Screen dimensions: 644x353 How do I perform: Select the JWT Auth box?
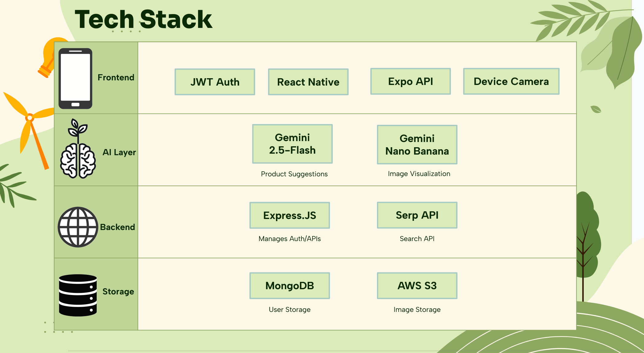pyautogui.click(x=215, y=82)
